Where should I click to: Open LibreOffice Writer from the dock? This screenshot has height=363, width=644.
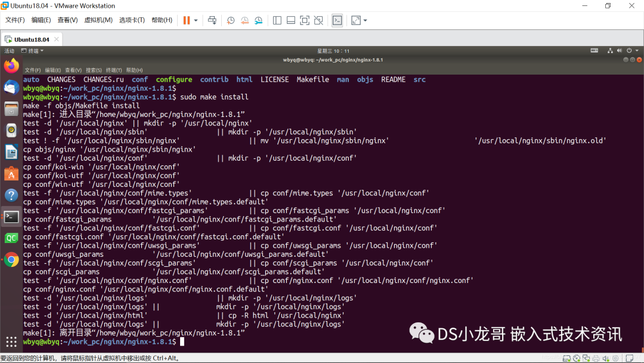pyautogui.click(x=11, y=152)
